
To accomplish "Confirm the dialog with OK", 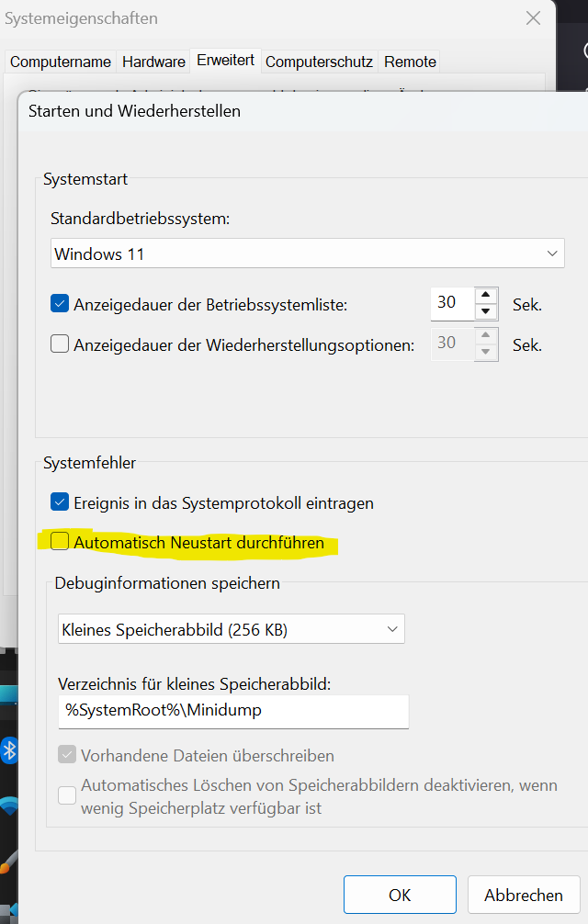I will [x=400, y=895].
